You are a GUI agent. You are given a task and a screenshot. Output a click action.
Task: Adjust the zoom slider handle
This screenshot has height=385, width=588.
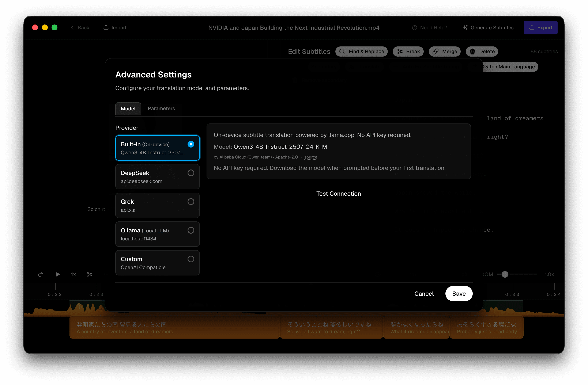point(505,274)
